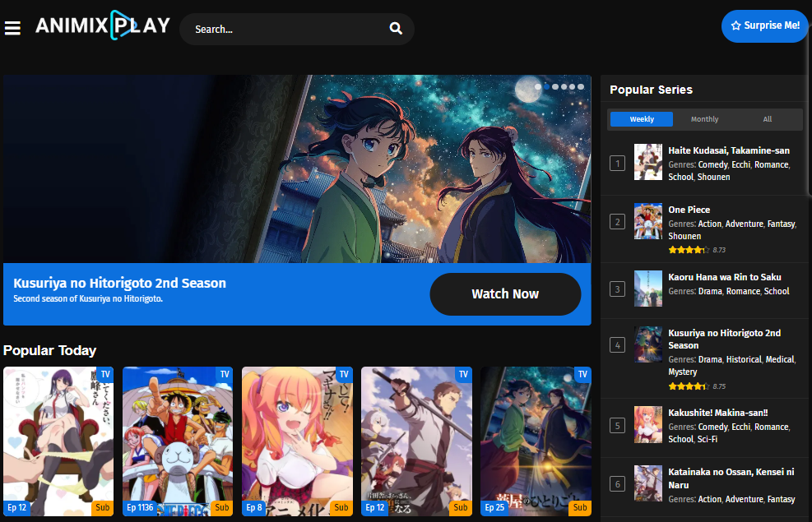Click Fantasy genre under One Piece
Viewport: 812px width, 522px height.
click(x=781, y=224)
